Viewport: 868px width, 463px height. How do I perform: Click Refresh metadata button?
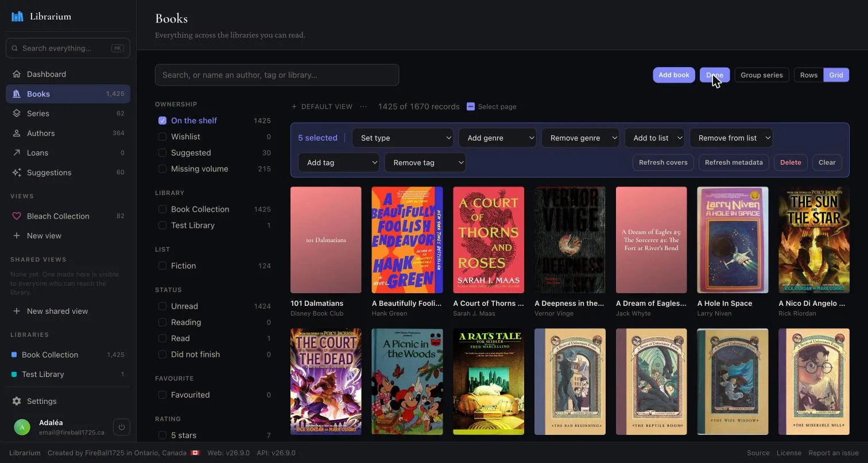[x=734, y=162]
